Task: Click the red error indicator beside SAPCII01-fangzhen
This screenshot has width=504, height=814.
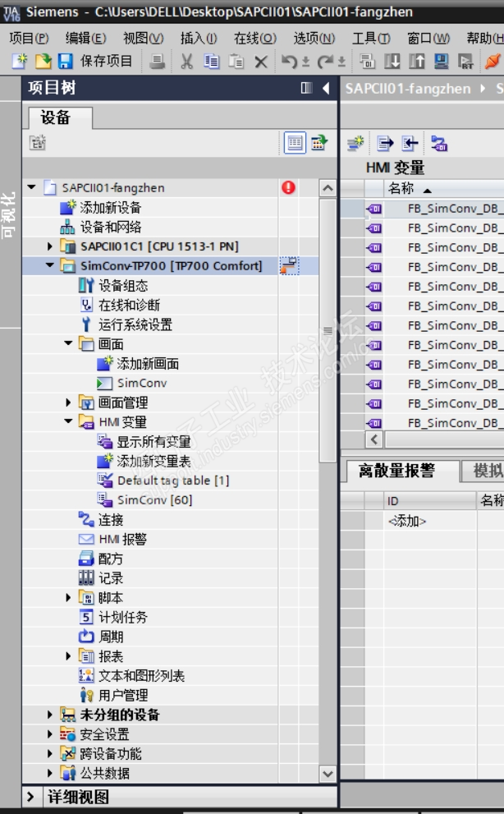Action: click(289, 187)
